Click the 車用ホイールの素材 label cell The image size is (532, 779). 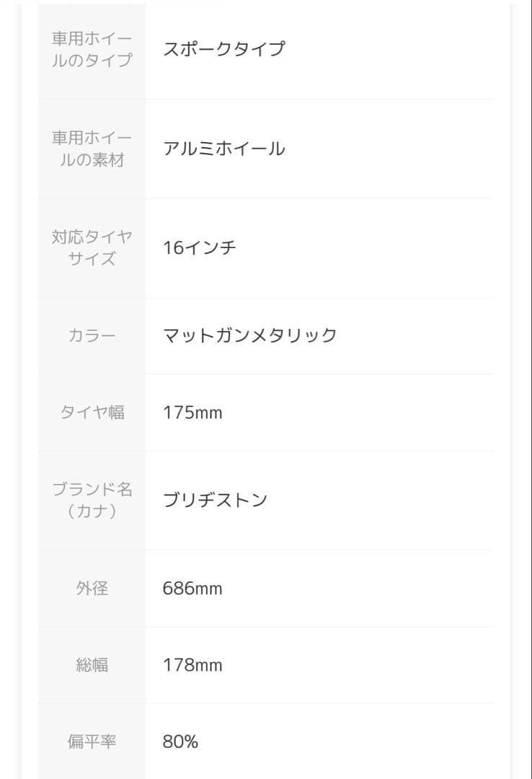coord(92,149)
